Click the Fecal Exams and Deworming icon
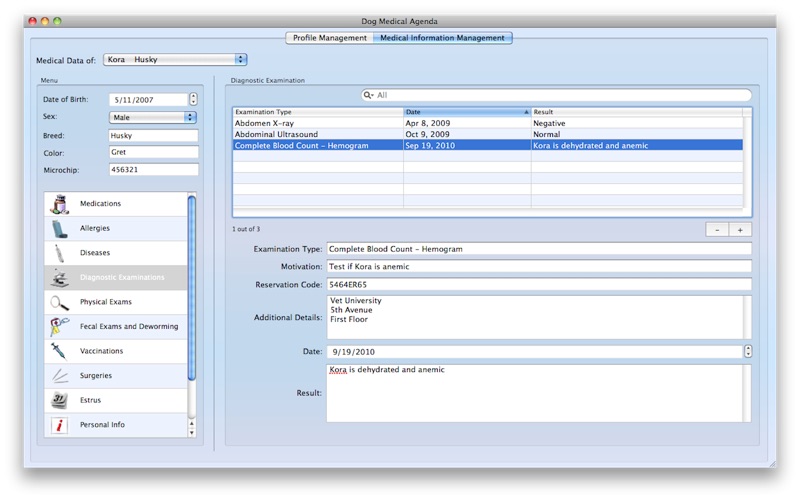The image size is (800, 500). pyautogui.click(x=60, y=327)
